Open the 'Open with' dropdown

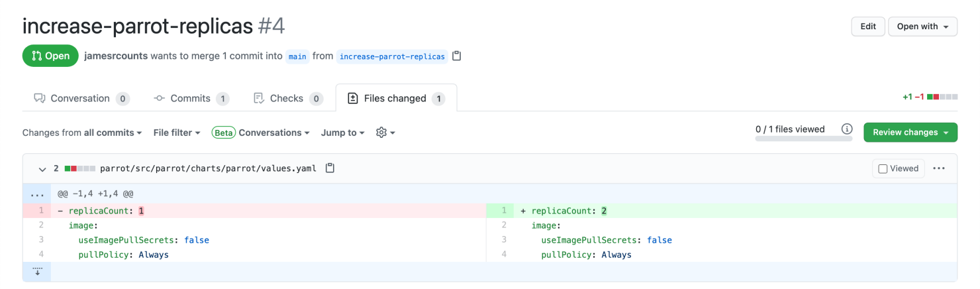coord(922,27)
